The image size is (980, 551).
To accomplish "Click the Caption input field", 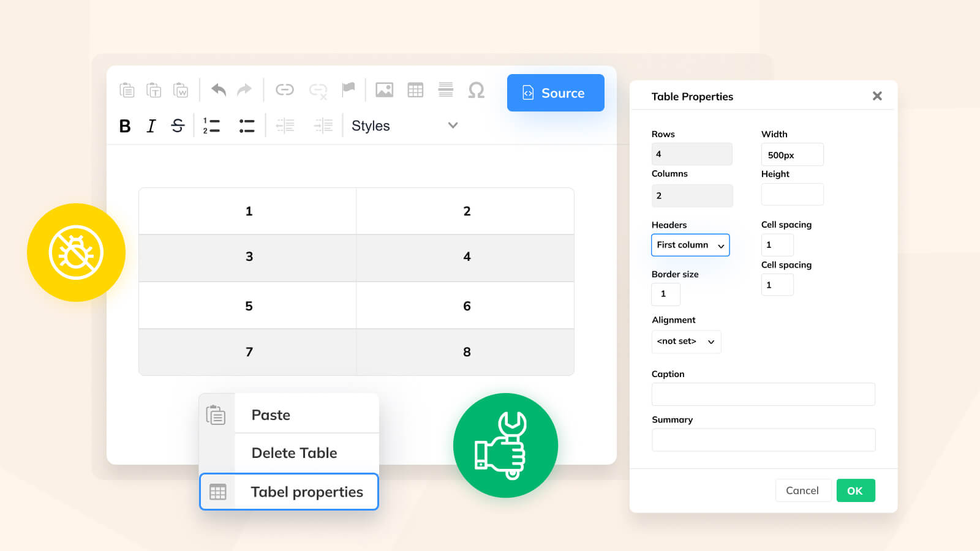I will coord(763,394).
